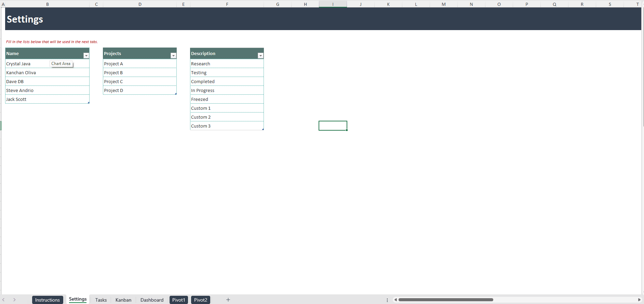Click the horizontal scrollbar right arrow
The width and height of the screenshot is (644, 304).
tap(639, 300)
